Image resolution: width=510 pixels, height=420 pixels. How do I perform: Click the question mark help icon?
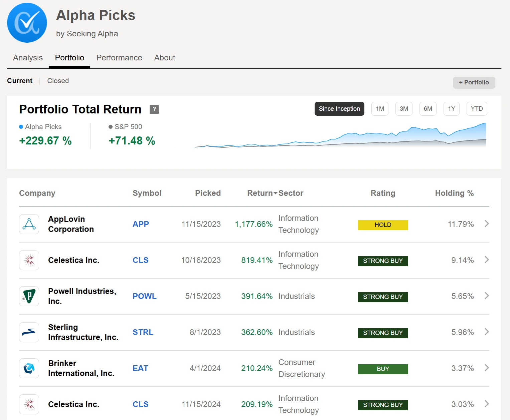point(154,109)
